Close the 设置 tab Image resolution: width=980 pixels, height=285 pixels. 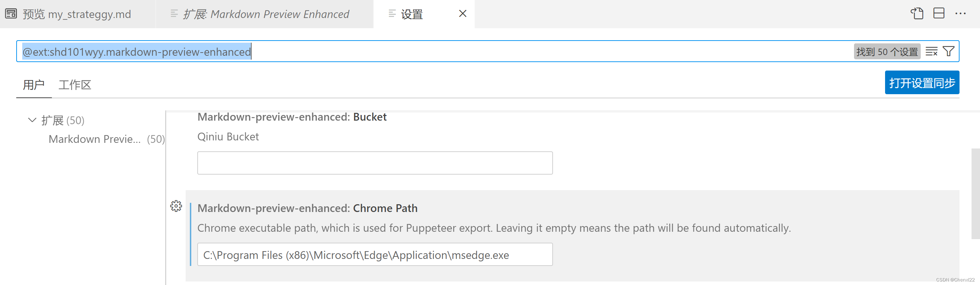click(462, 14)
